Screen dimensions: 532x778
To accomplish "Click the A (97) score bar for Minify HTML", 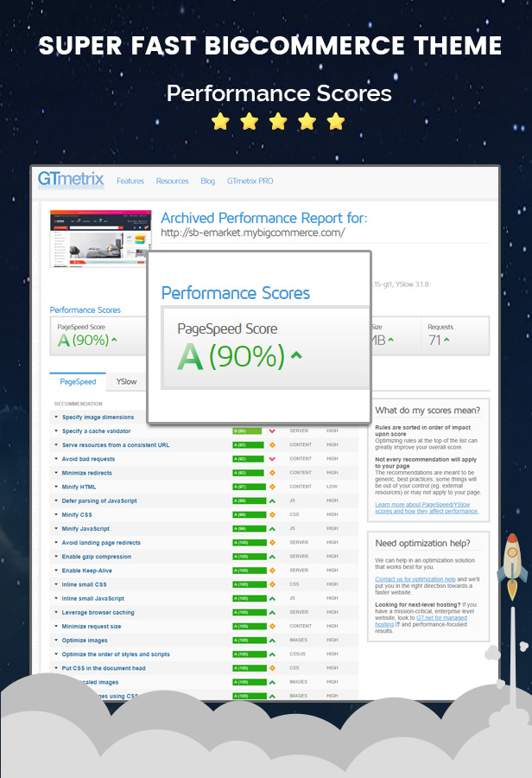I will coord(249,487).
